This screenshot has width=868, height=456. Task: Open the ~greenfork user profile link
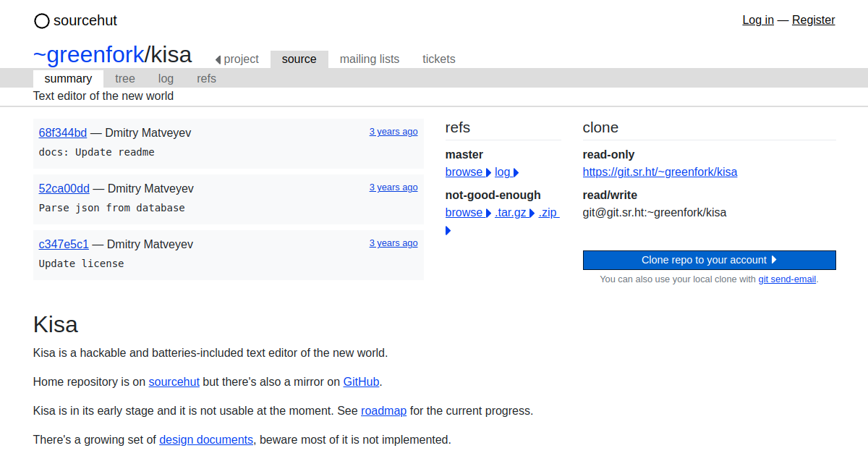click(x=89, y=54)
